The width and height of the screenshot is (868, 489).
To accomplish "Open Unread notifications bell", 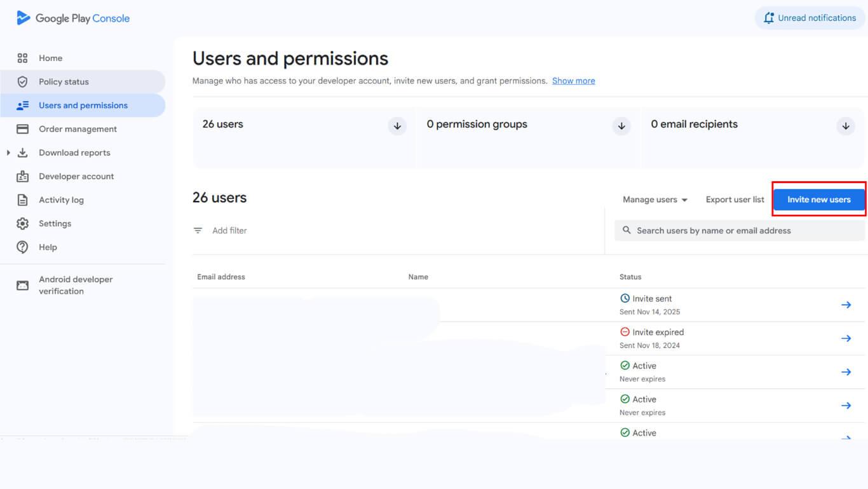I will tap(769, 18).
